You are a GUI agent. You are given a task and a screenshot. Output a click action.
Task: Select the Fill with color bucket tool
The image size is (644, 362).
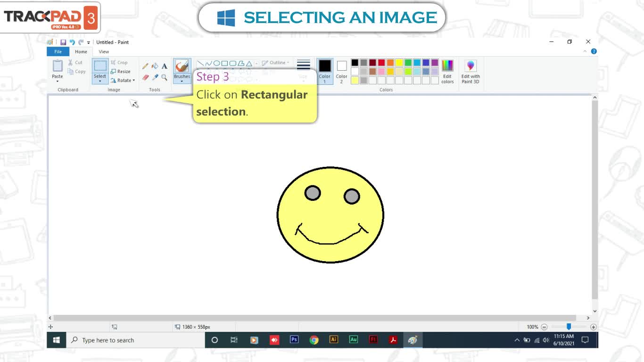155,66
